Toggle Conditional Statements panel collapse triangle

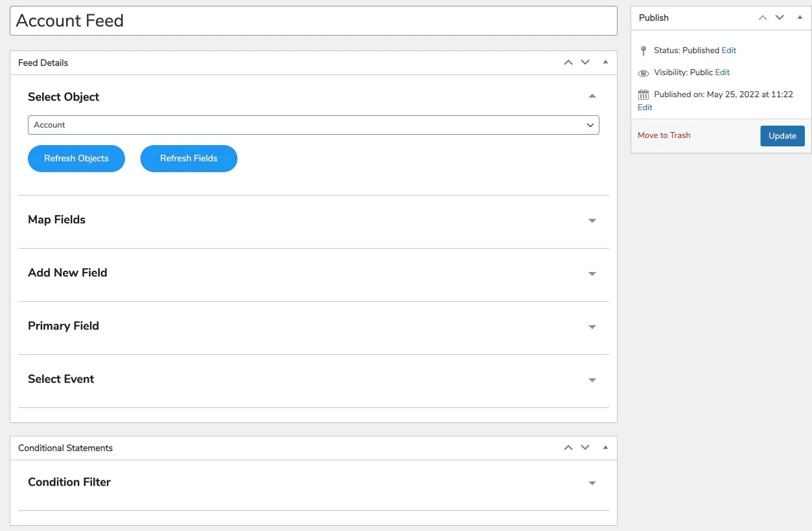click(x=605, y=447)
